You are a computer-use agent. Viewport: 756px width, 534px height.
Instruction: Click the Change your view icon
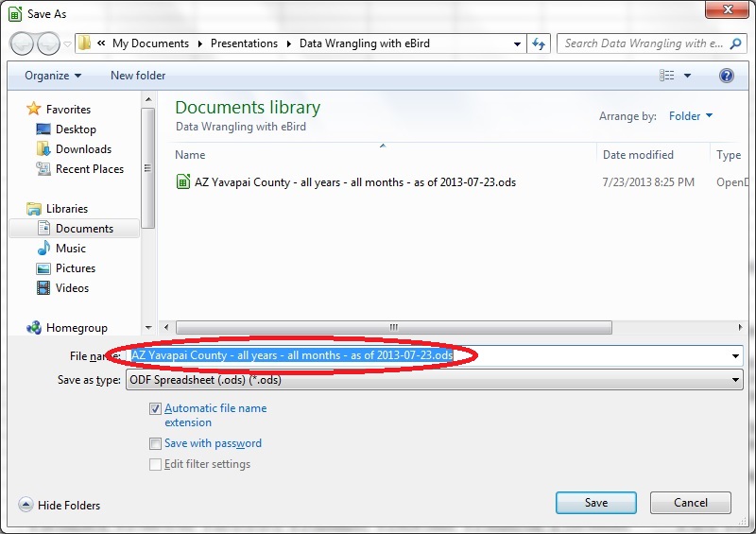coord(667,76)
